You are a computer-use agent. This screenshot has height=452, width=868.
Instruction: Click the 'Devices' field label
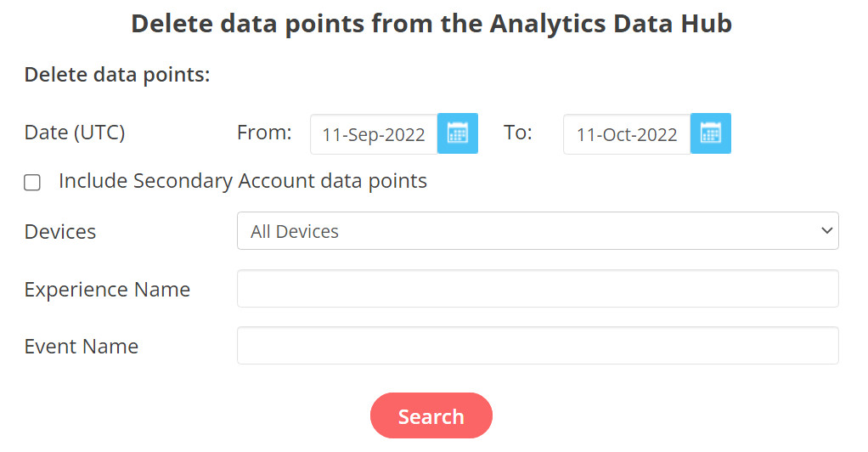click(60, 232)
